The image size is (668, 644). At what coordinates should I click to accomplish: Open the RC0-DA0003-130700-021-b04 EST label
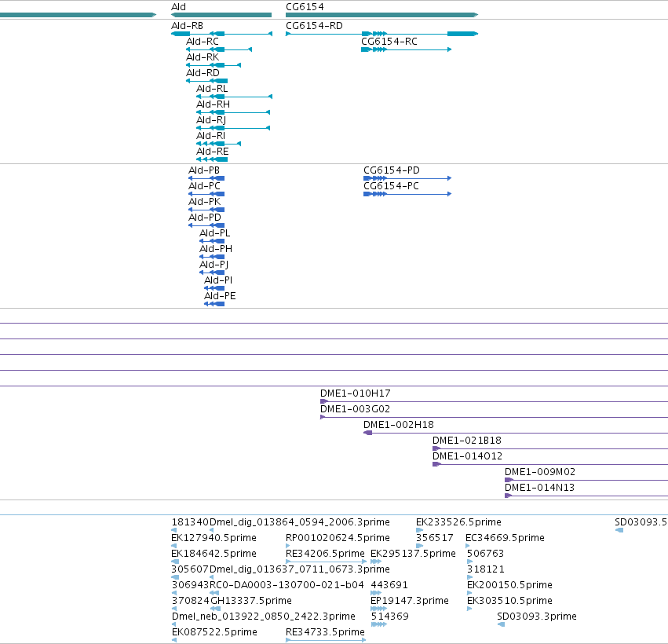click(287, 585)
